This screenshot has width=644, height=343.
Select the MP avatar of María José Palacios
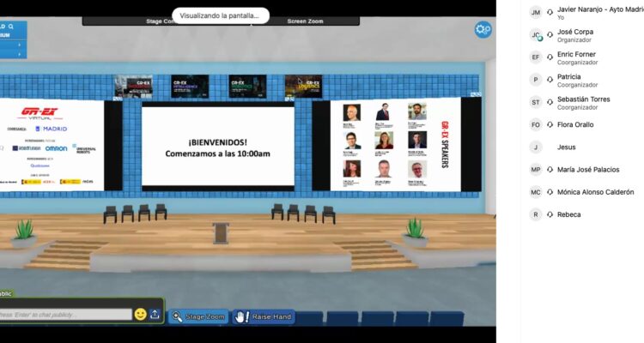pyautogui.click(x=536, y=170)
